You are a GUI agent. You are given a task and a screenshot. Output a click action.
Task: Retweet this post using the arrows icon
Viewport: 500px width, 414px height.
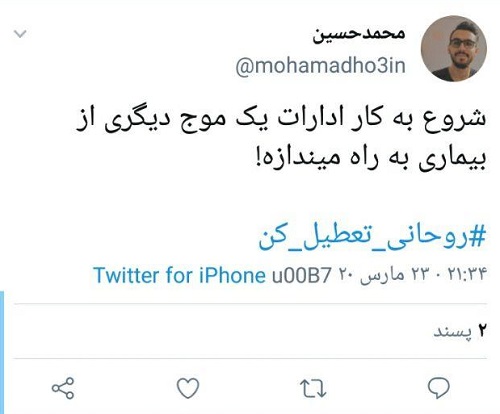click(313, 388)
